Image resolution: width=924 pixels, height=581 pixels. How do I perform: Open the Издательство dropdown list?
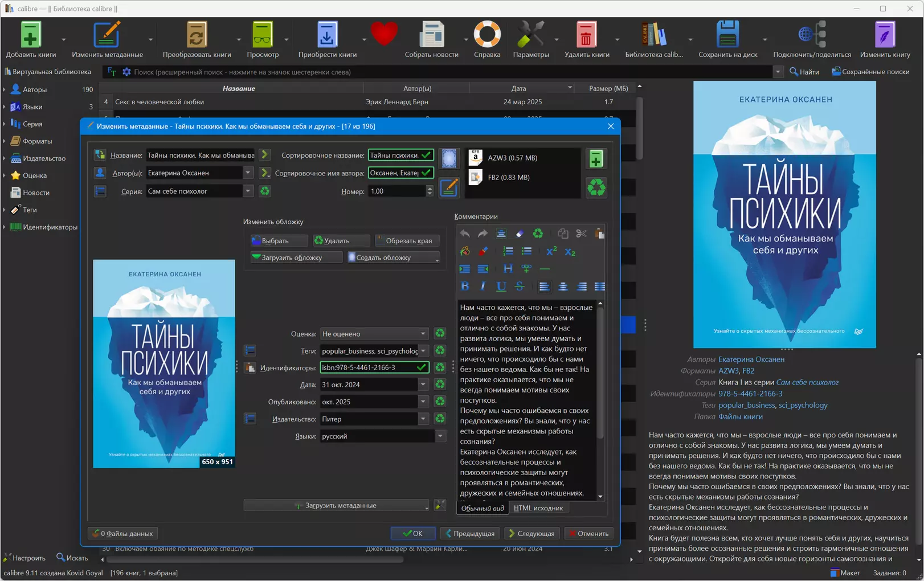pos(423,419)
